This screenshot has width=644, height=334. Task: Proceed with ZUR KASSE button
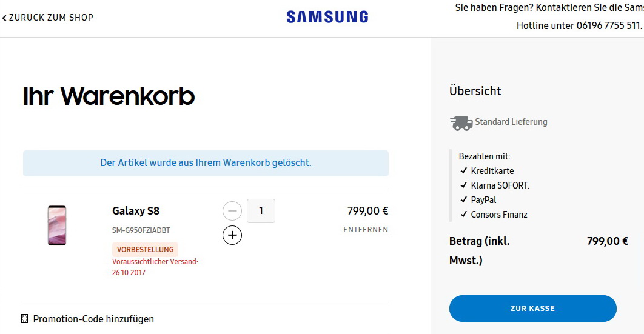pyautogui.click(x=532, y=309)
